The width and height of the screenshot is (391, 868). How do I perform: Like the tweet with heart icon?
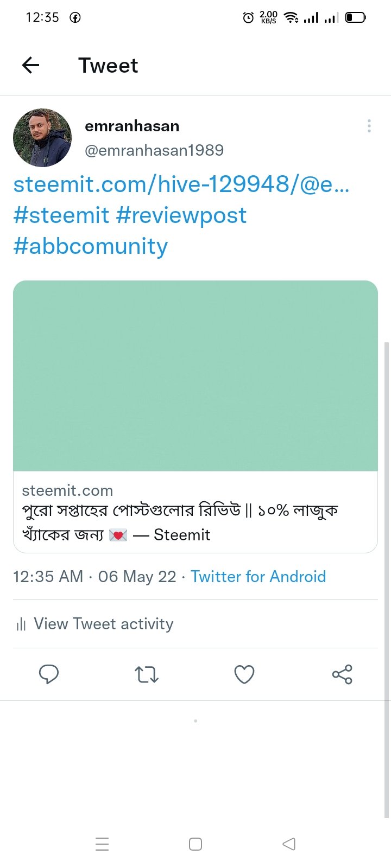[244, 674]
